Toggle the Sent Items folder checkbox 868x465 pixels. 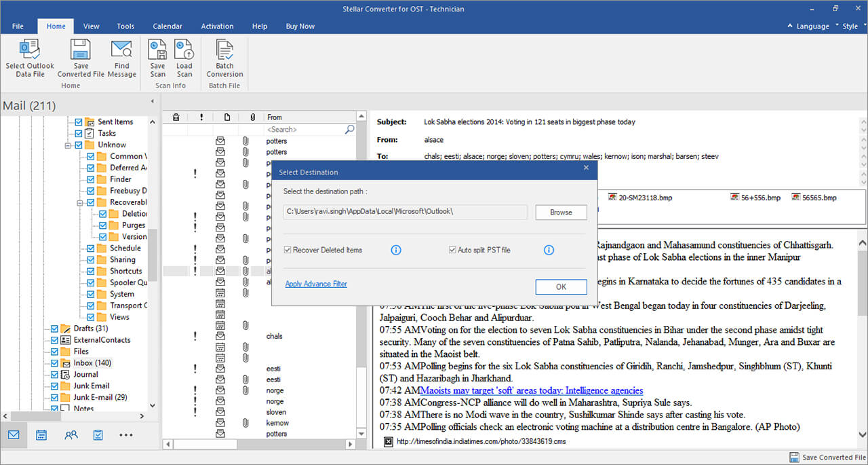79,122
